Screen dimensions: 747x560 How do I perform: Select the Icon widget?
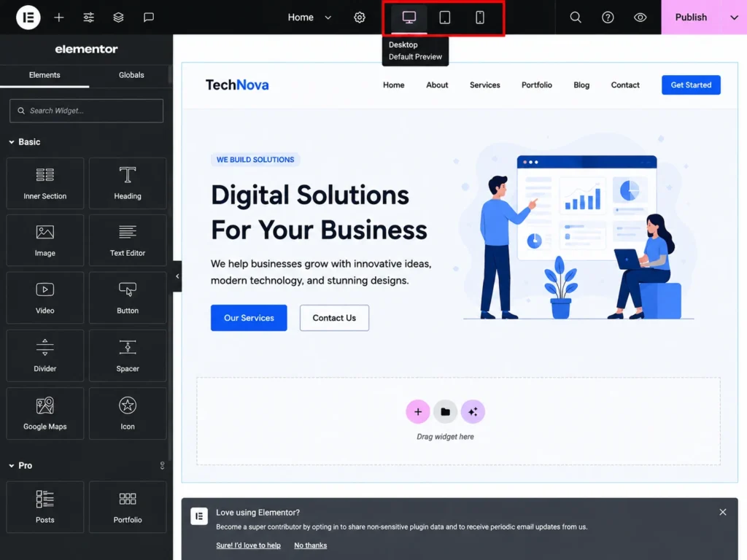click(128, 413)
